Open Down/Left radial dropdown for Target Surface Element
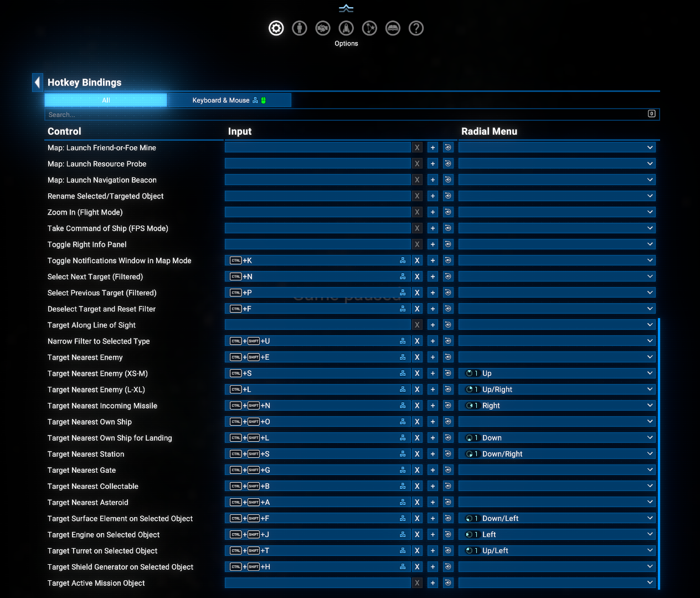 tap(557, 519)
